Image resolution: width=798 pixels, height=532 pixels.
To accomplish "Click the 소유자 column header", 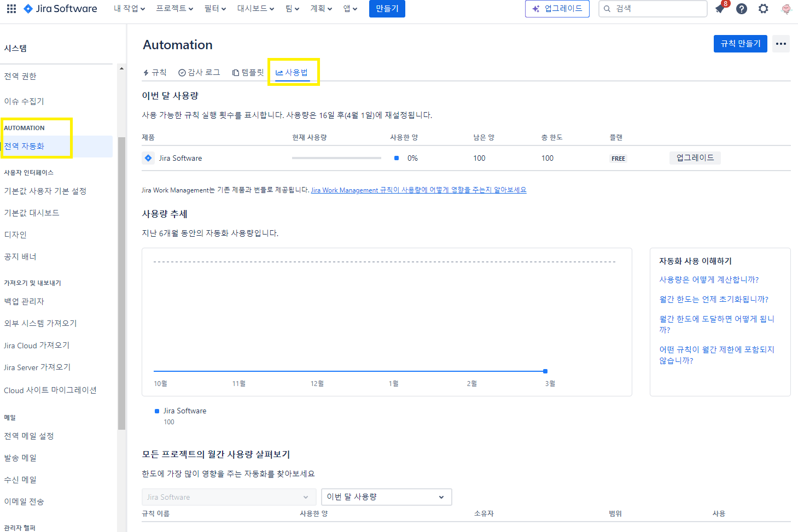I will [x=484, y=513].
